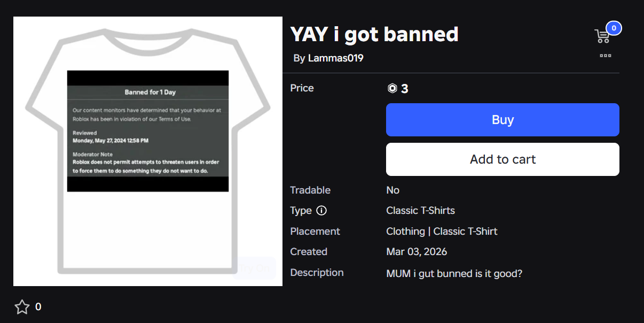
Task: Click the Tradable value No
Action: [x=392, y=190]
